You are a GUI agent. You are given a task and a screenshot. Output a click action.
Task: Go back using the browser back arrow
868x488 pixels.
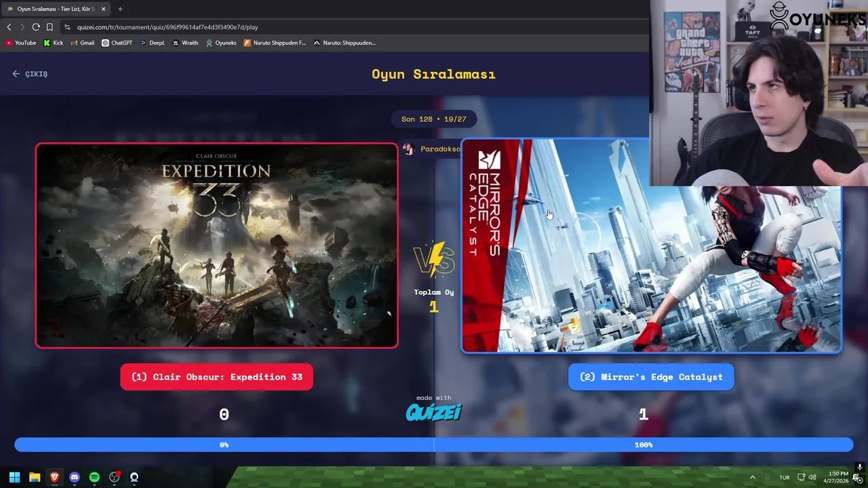(x=9, y=27)
